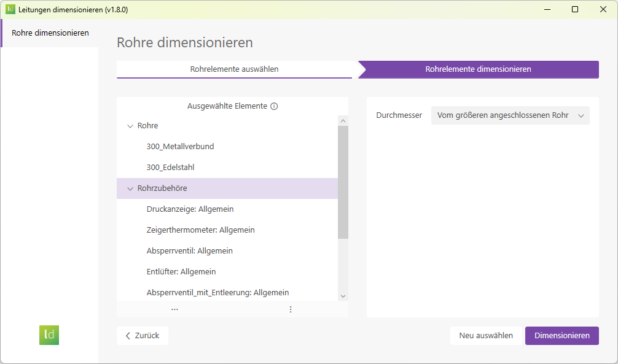This screenshot has width=618, height=364.
Task: Click the ellipsis icon below the element list
Action: pos(174,309)
